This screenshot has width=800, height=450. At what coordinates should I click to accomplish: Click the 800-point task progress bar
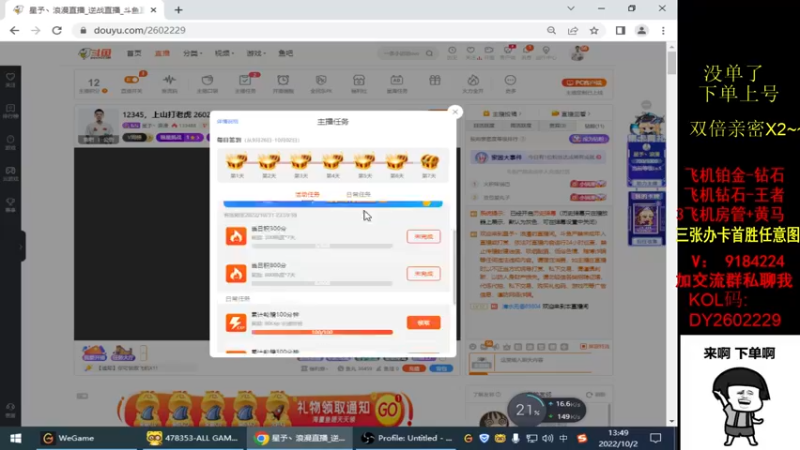coord(322,283)
